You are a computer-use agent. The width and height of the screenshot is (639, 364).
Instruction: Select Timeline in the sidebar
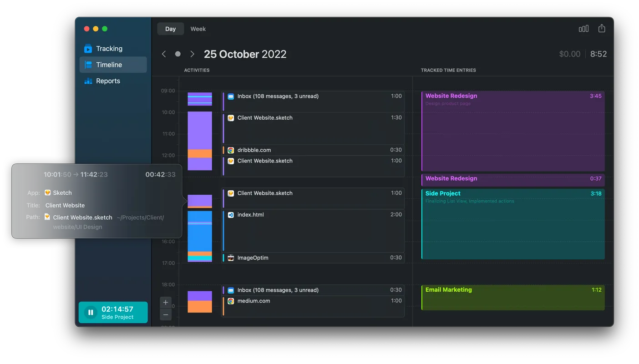tap(109, 65)
